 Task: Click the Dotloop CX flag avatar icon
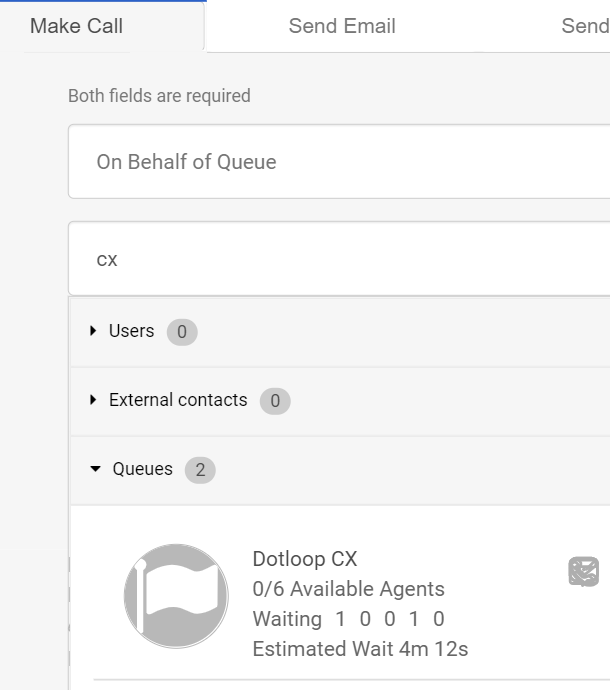(x=176, y=596)
